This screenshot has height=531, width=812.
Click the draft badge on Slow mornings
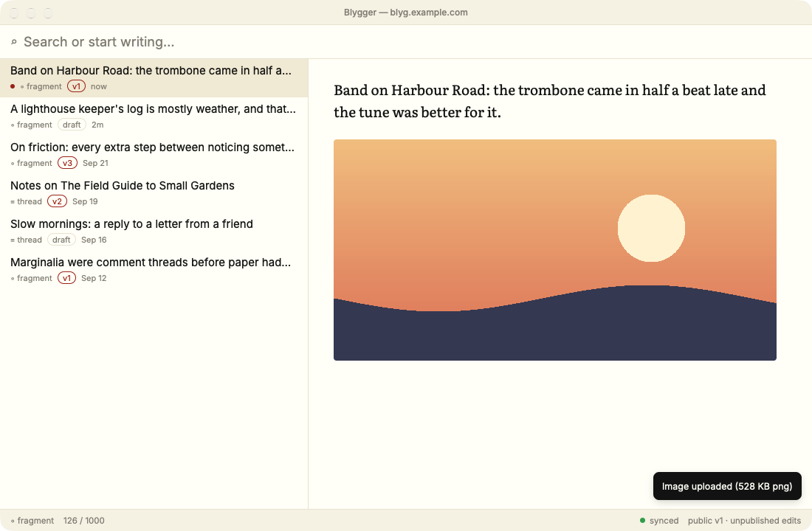click(x=61, y=240)
